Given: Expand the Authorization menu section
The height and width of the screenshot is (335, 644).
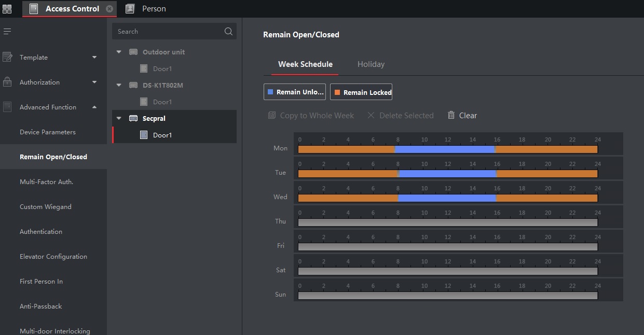Looking at the screenshot, I should 94,82.
